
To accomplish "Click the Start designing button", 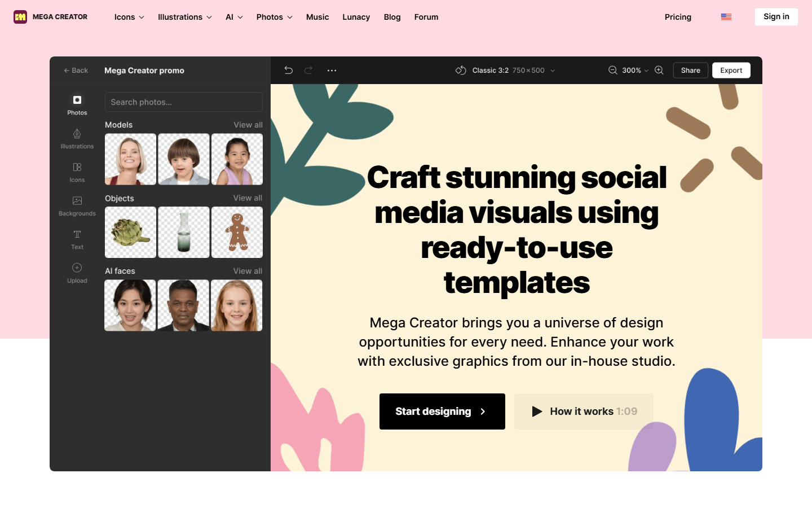I will pos(442,411).
